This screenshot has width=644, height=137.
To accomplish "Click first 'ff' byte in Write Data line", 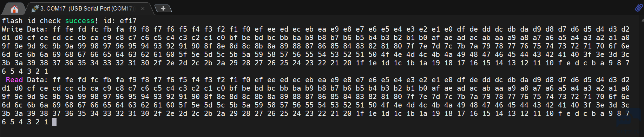I will point(57,29).
